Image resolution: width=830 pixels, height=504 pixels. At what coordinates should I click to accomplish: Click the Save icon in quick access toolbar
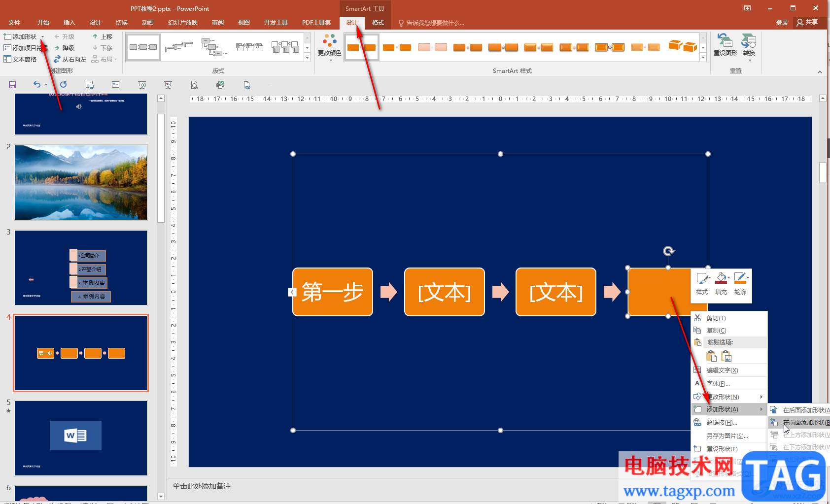12,85
